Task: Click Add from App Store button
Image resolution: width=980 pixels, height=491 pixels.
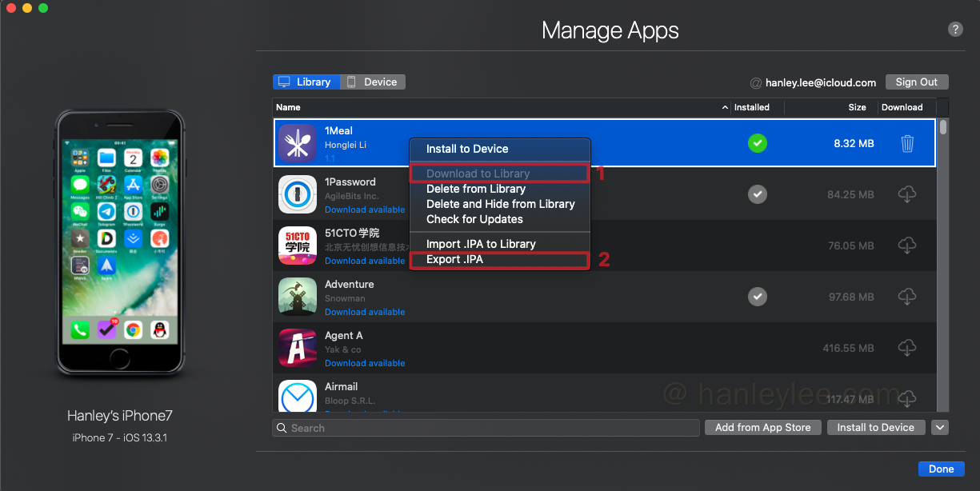Action: [x=762, y=428]
